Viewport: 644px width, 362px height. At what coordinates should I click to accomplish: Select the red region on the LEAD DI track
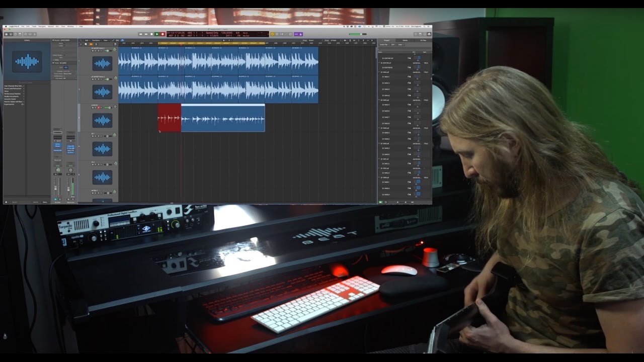pyautogui.click(x=170, y=118)
